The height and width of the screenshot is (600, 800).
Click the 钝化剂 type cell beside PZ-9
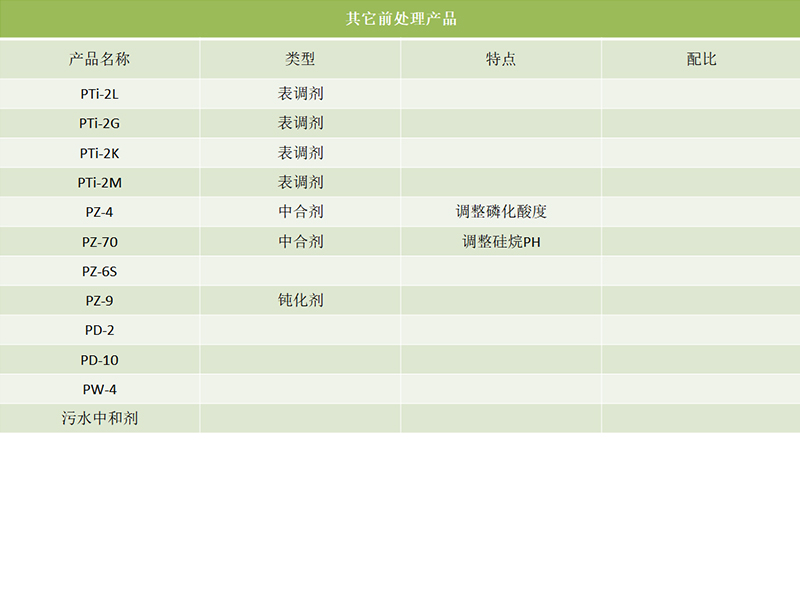300,300
